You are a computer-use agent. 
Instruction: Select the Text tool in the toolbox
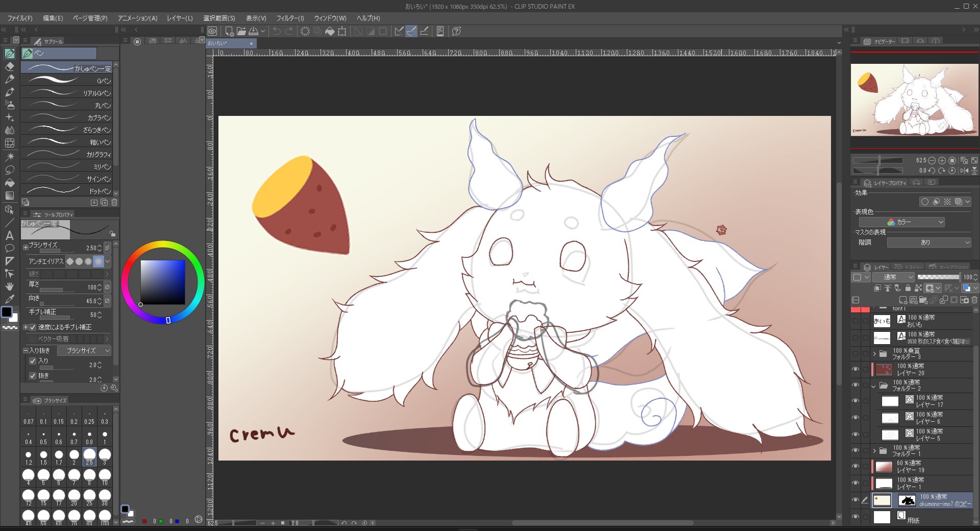(x=9, y=235)
